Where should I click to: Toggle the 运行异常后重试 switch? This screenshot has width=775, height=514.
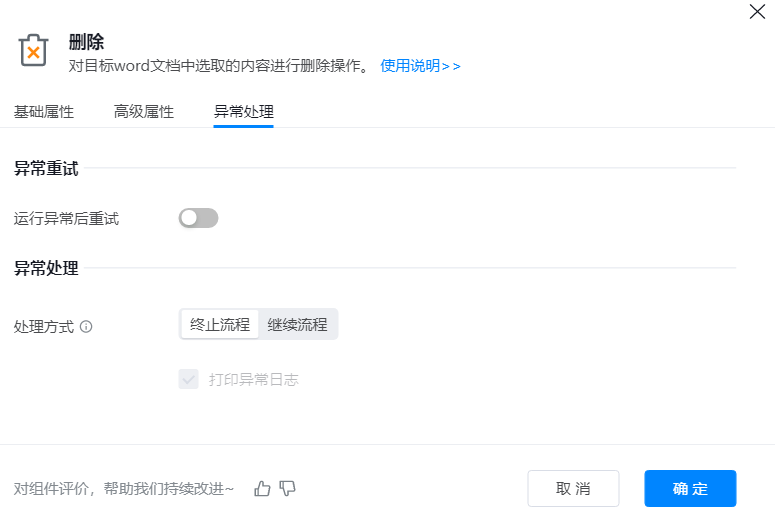[x=198, y=218]
